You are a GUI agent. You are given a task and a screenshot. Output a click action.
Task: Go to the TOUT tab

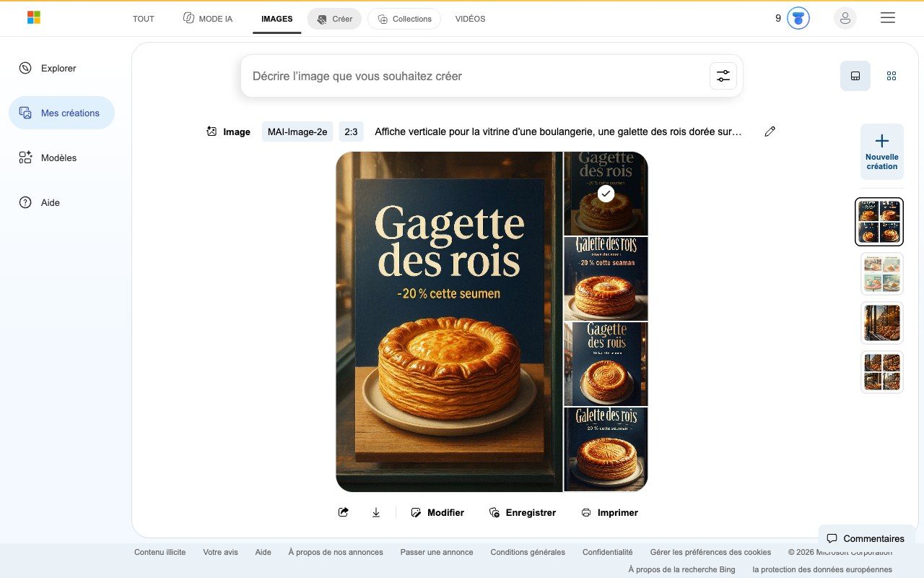[x=144, y=19]
